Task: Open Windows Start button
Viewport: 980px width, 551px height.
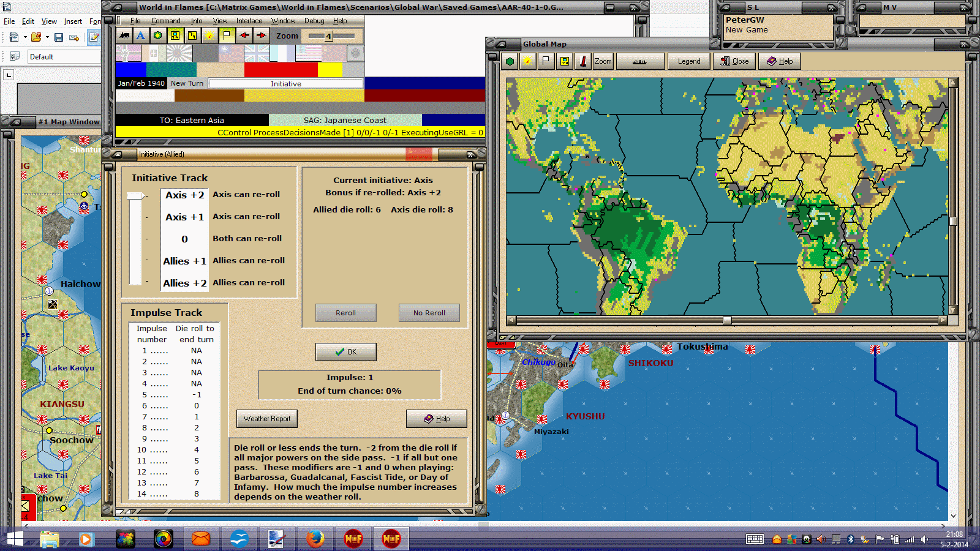Action: (x=15, y=539)
